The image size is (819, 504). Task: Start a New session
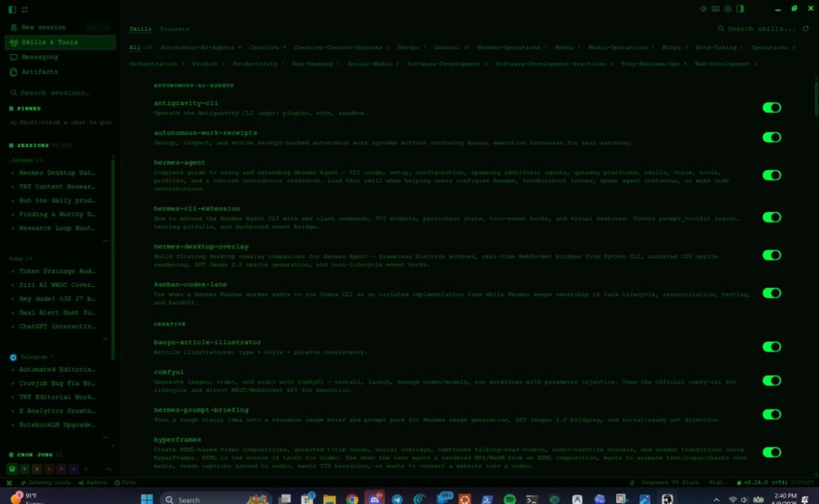[60, 27]
